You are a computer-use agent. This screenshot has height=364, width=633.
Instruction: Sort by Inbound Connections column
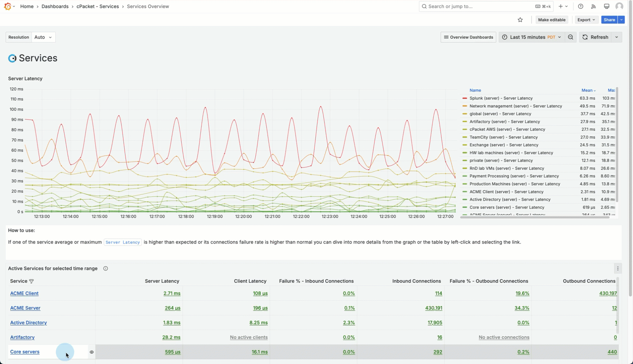coord(417,281)
